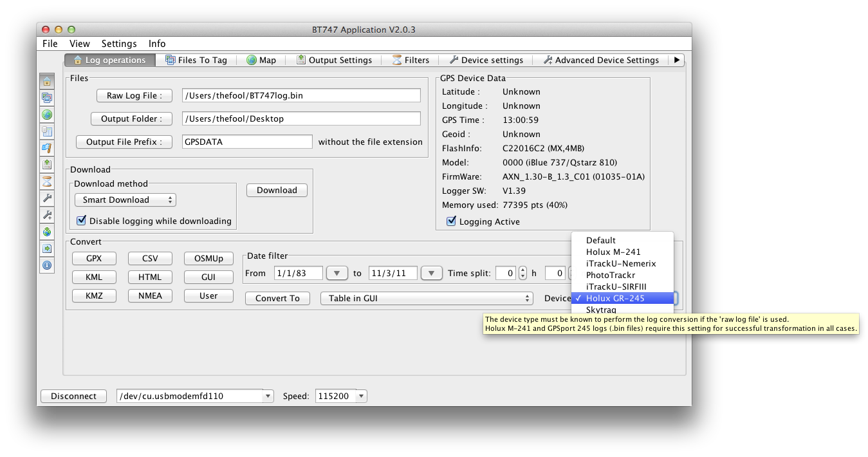Screen dimensions: 868x457
Task: Click the Files To Tag sidebar icon
Action: [x=47, y=98]
